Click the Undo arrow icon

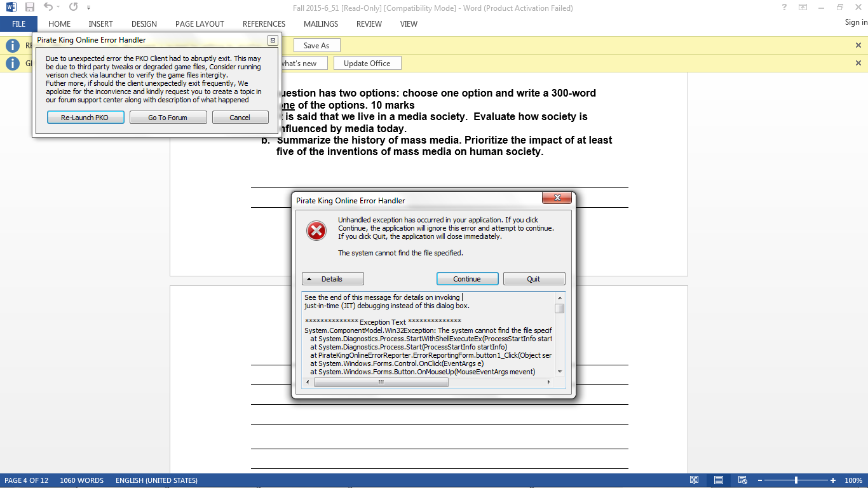coord(48,8)
